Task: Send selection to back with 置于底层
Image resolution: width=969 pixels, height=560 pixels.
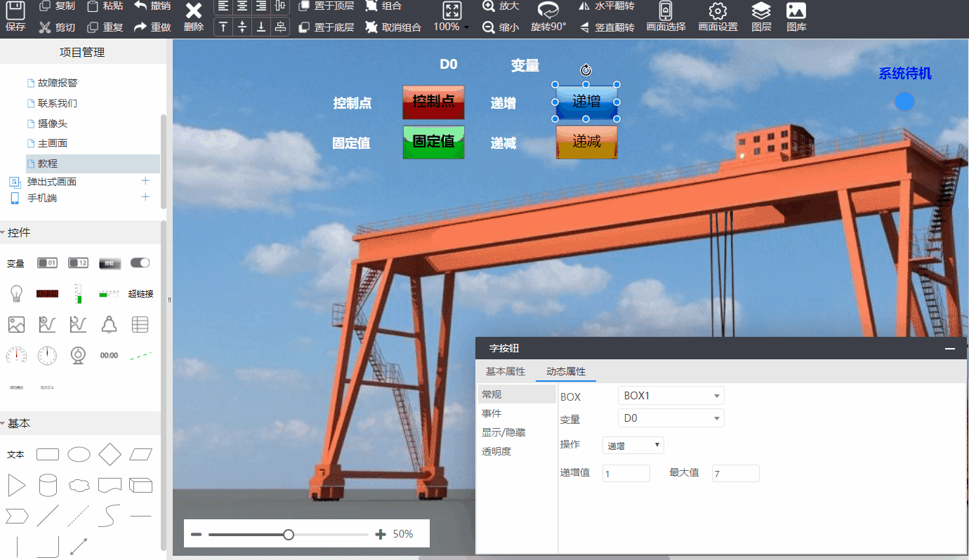Action: tap(326, 27)
